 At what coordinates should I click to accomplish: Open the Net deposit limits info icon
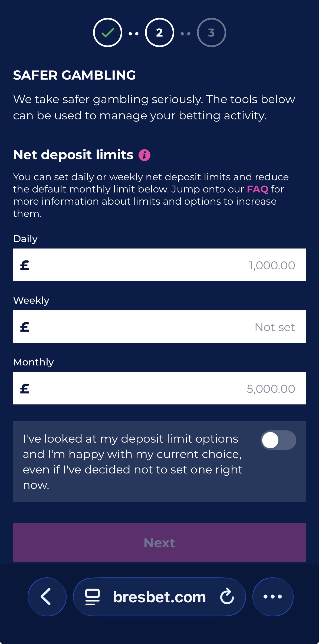click(144, 155)
